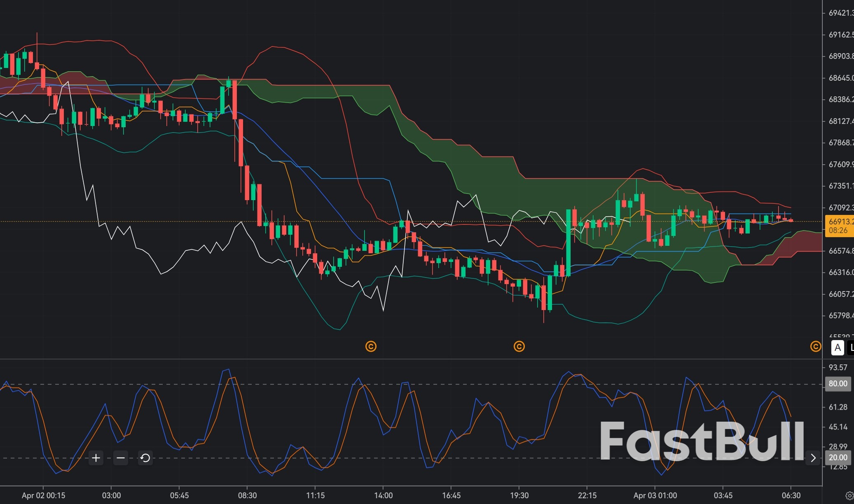This screenshot has width=854, height=504.
Task: Click the Apr 02 00:15 timestamp on time axis
Action: tap(43, 496)
